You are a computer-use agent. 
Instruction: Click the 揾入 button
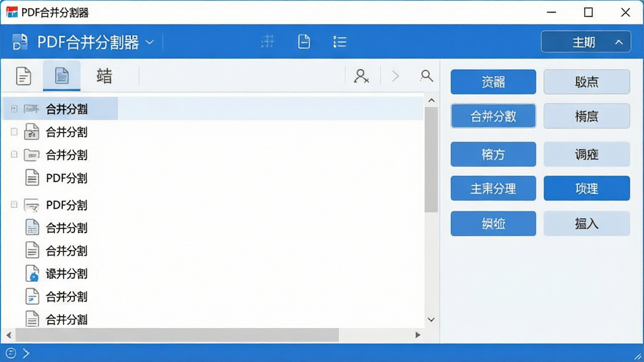[587, 223]
